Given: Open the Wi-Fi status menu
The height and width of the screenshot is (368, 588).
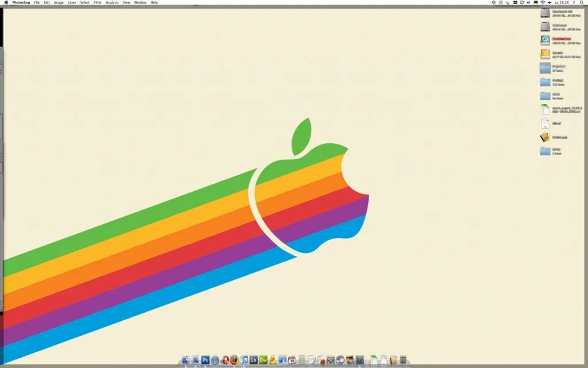Looking at the screenshot, I should pyautogui.click(x=543, y=3).
